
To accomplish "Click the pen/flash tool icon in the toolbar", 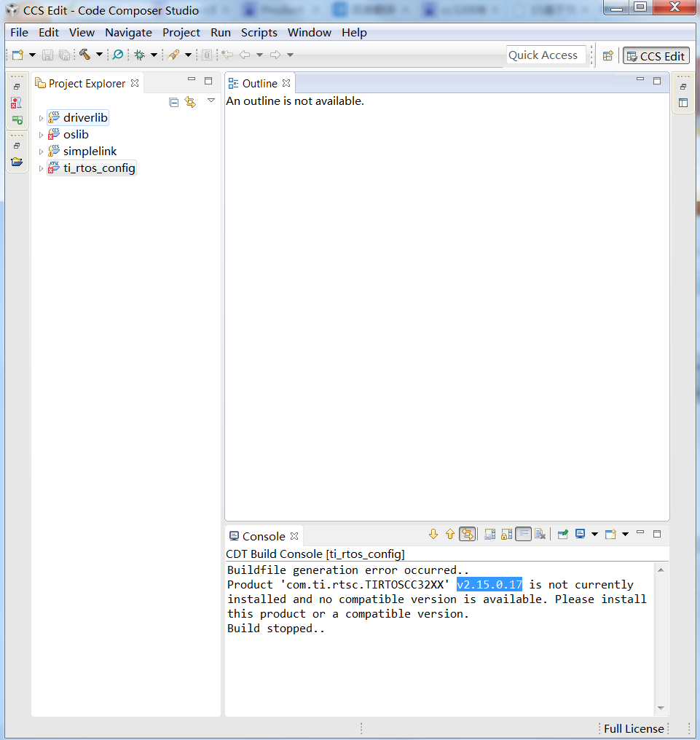I will [173, 55].
